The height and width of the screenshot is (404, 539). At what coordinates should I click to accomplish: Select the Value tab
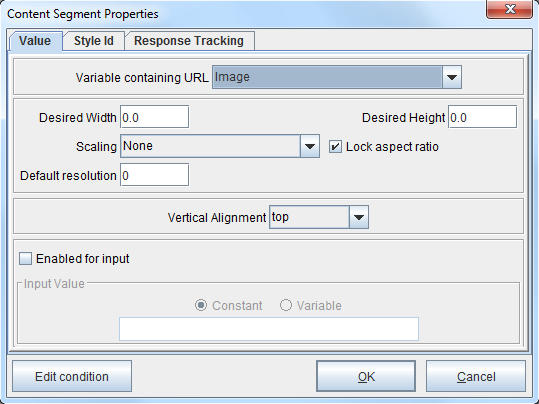[x=35, y=41]
